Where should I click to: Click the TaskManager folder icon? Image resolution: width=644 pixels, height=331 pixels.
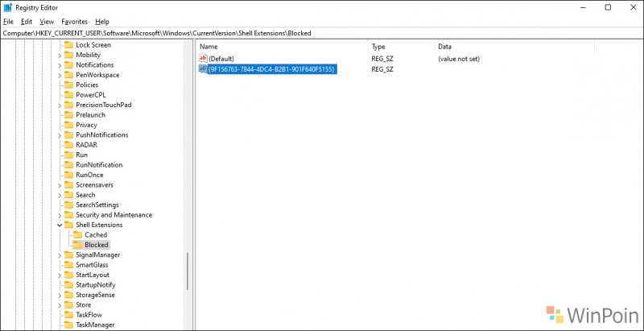pyautogui.click(x=68, y=325)
